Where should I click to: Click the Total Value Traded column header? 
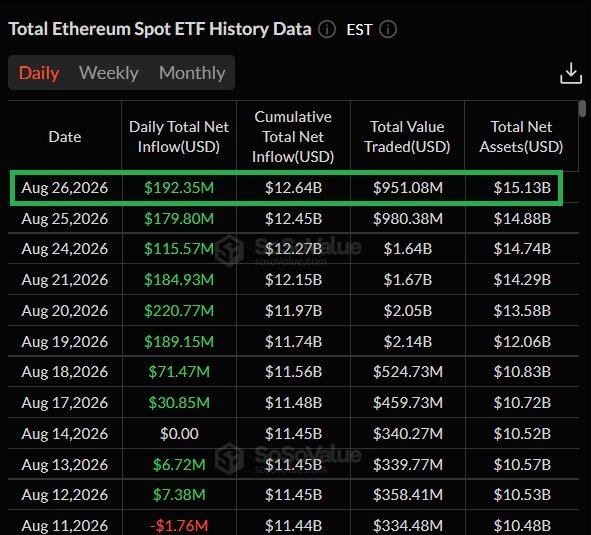click(407, 136)
